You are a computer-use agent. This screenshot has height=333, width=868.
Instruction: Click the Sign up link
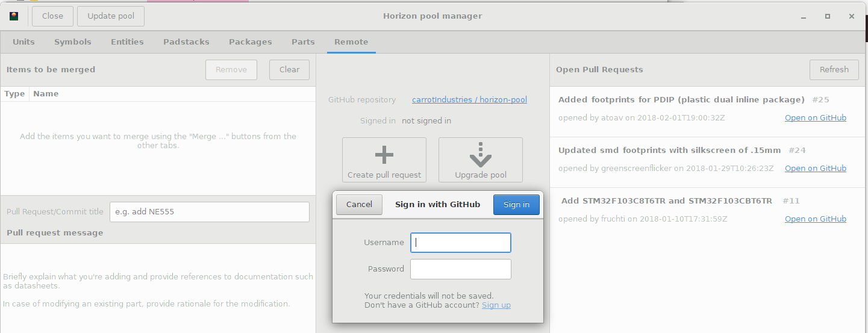tap(496, 305)
